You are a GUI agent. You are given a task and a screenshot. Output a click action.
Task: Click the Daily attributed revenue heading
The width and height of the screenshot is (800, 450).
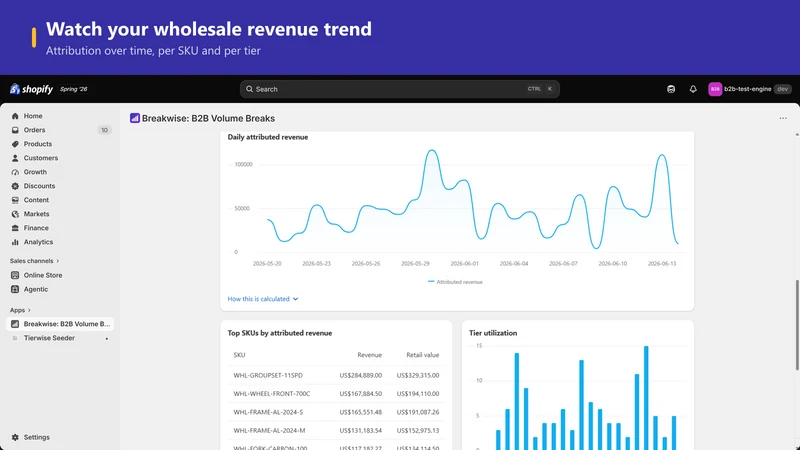click(268, 137)
